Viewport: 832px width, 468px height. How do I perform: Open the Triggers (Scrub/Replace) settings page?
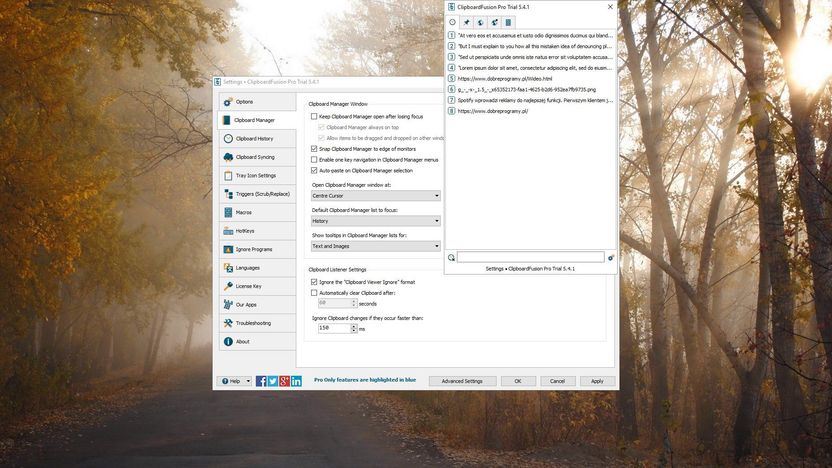(x=257, y=194)
